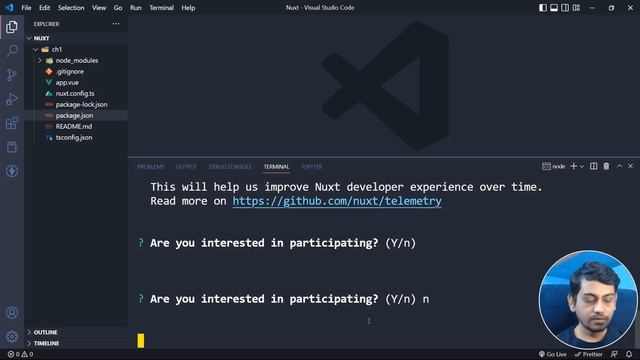Open the lightning bolt activity bar icon
The width and height of the screenshot is (640, 360).
pos(12,171)
